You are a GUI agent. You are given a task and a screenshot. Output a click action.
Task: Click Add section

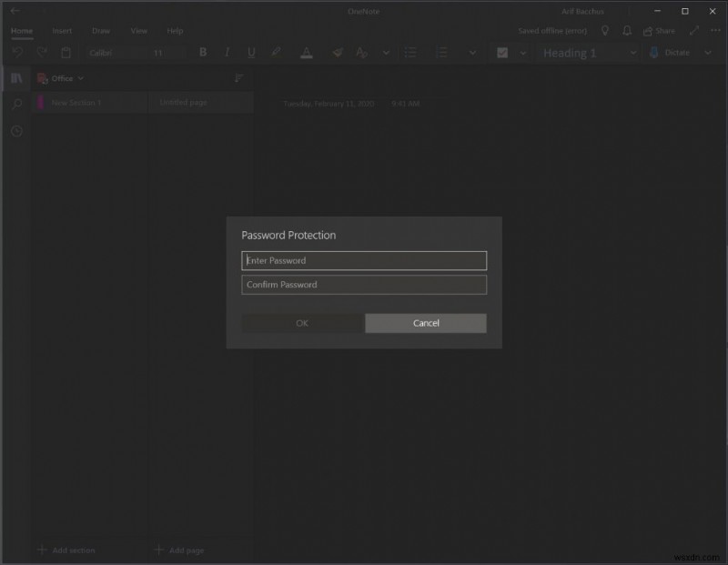tap(66, 550)
